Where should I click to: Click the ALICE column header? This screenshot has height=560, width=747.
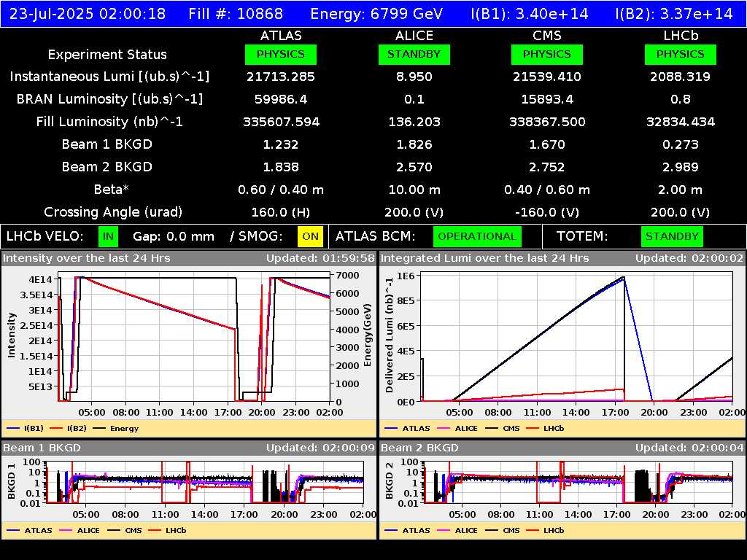tap(414, 36)
